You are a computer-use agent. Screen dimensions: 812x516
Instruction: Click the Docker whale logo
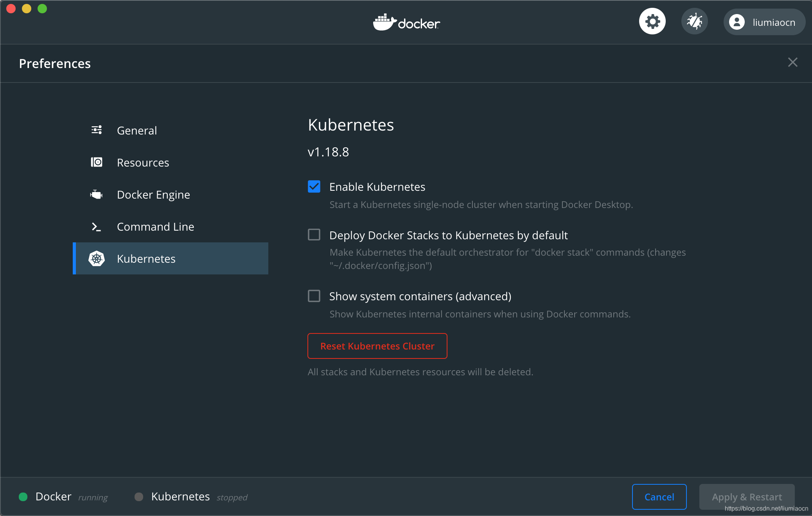click(x=406, y=23)
